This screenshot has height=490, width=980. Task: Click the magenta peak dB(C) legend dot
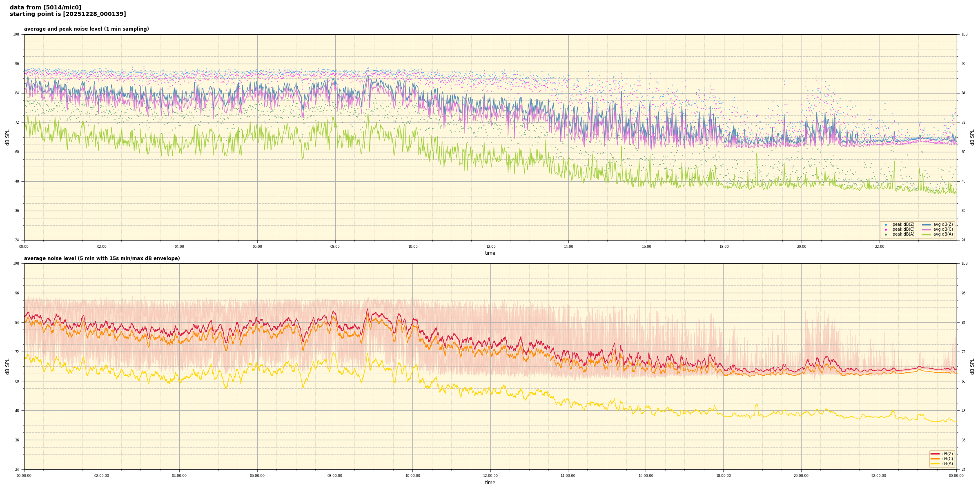(886, 229)
